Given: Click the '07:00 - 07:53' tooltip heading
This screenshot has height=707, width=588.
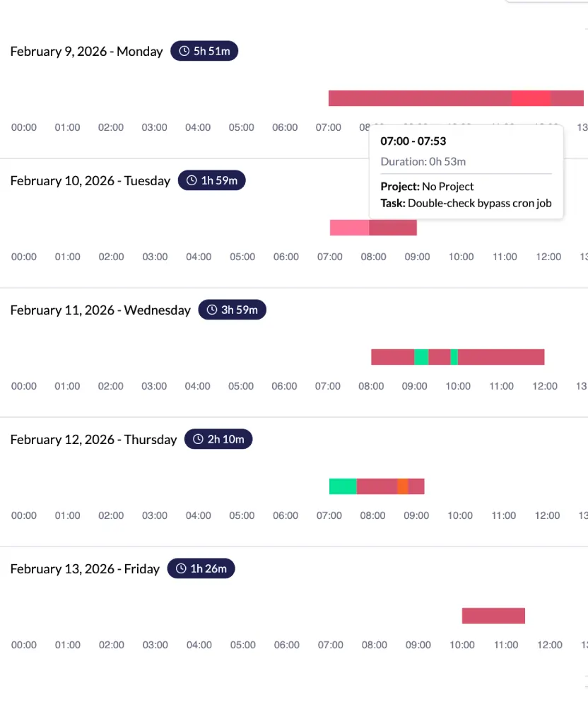Looking at the screenshot, I should click(x=413, y=141).
